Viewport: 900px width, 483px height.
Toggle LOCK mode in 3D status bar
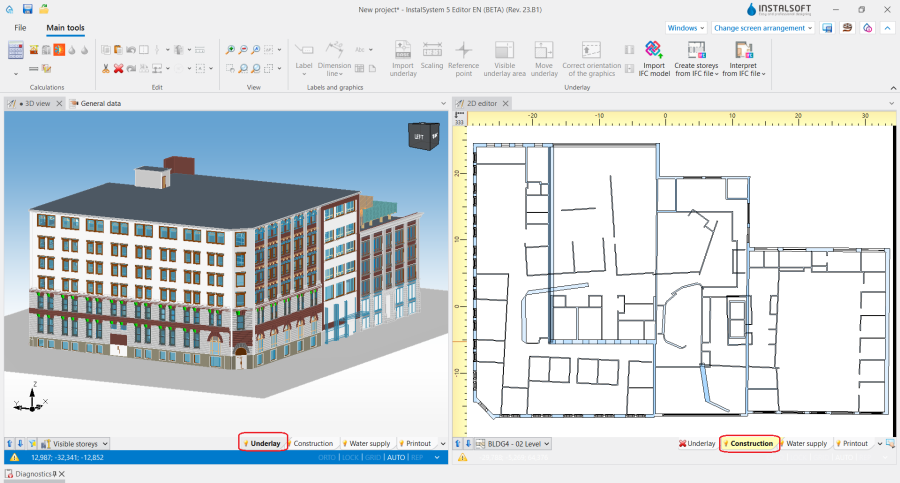pos(350,458)
